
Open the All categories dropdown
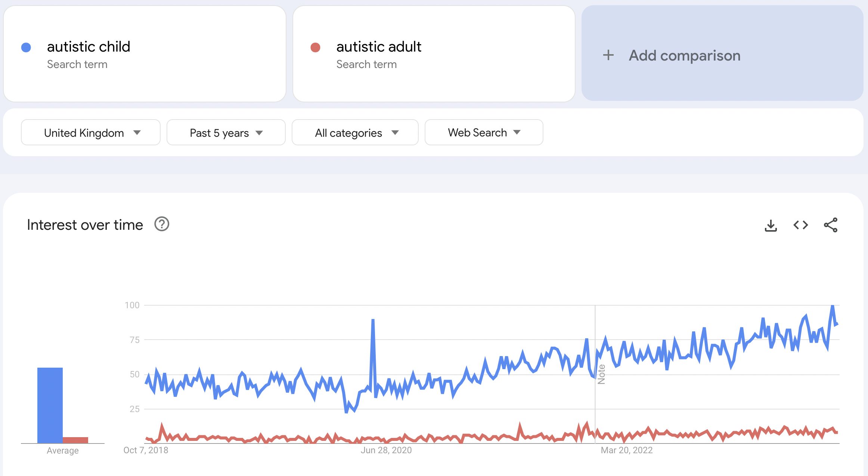click(x=355, y=133)
